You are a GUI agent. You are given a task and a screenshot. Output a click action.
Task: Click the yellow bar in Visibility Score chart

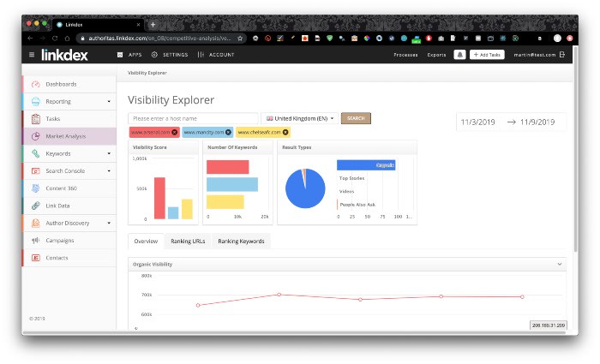(x=187, y=209)
